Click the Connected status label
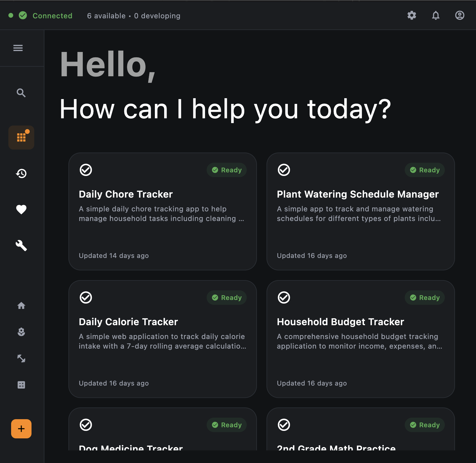This screenshot has height=463, width=476. point(53,16)
